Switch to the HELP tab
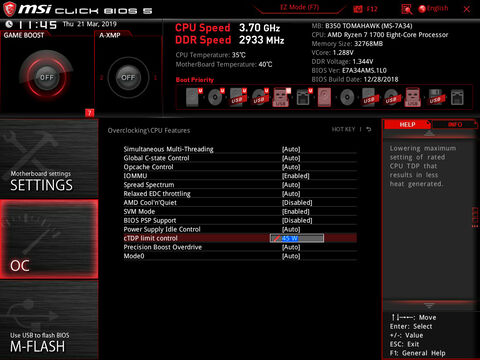 [407, 124]
